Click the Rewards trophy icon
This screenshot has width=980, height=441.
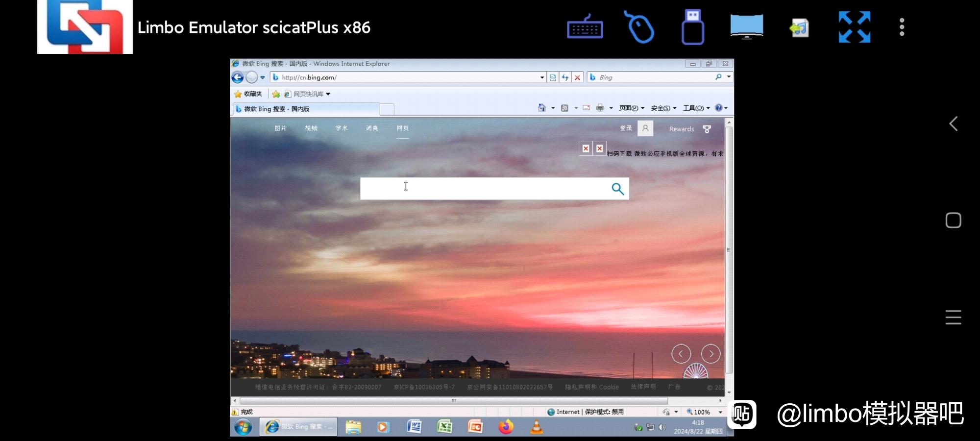(x=707, y=129)
